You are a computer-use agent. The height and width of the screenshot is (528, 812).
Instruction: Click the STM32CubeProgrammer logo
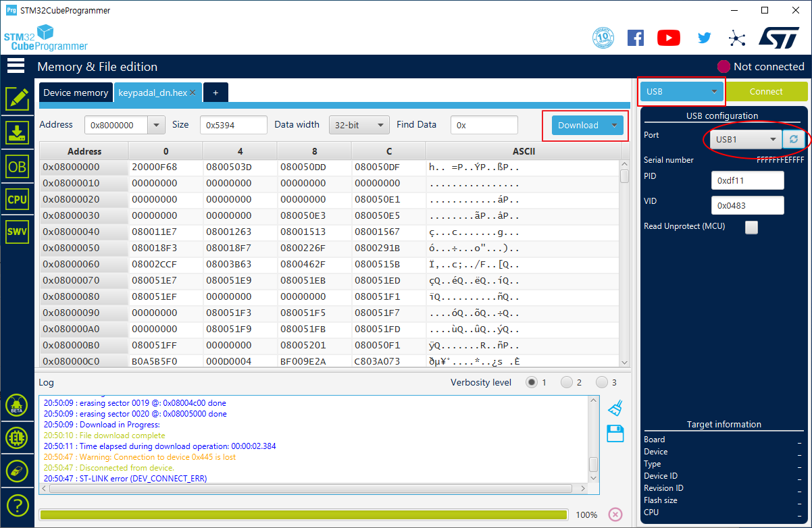click(45, 38)
